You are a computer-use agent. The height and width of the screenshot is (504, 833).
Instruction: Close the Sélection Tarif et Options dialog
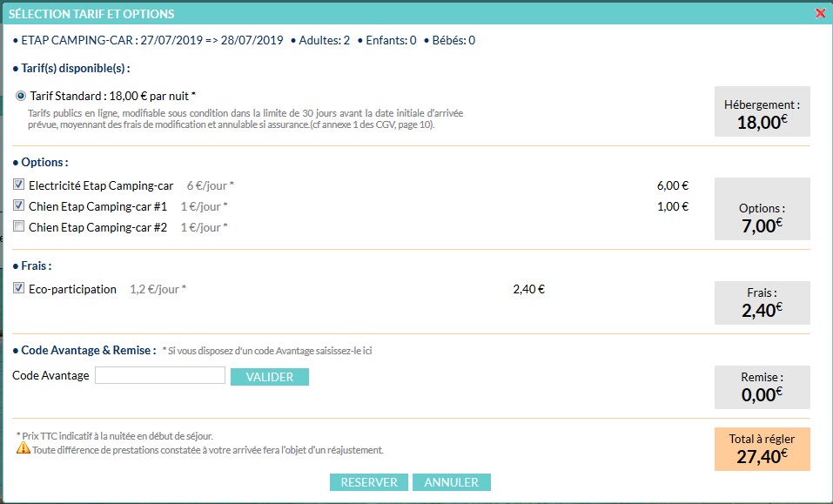(820, 13)
